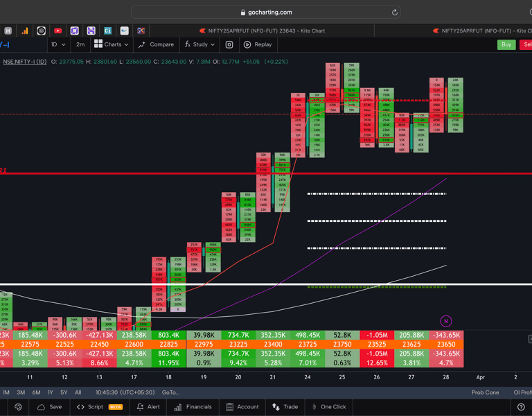Screen dimensions: 532x416
Task: Reload the gocharting.com page
Action: click(394, 12)
